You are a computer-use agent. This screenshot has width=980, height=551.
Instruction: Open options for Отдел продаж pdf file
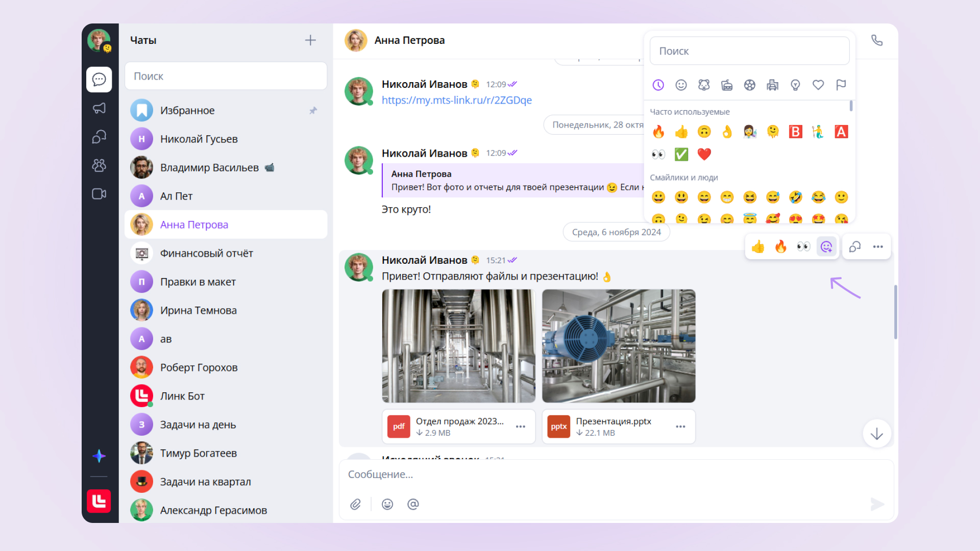tap(521, 427)
